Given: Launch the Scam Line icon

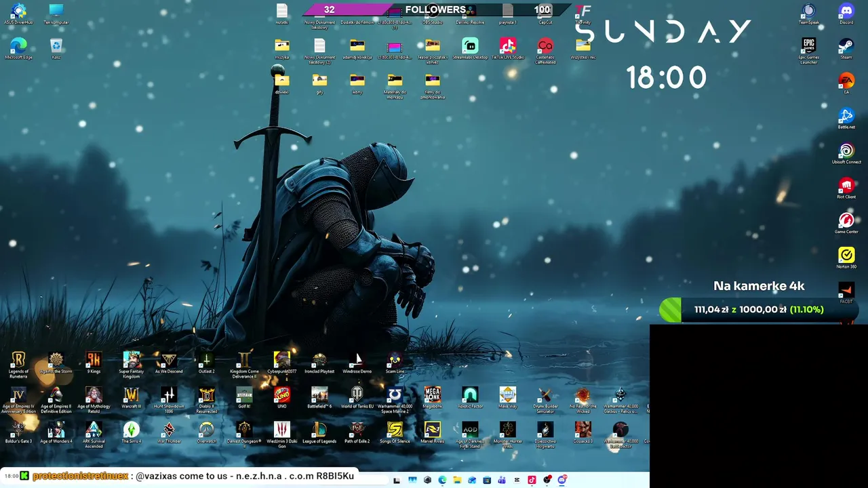Looking at the screenshot, I should [x=395, y=363].
